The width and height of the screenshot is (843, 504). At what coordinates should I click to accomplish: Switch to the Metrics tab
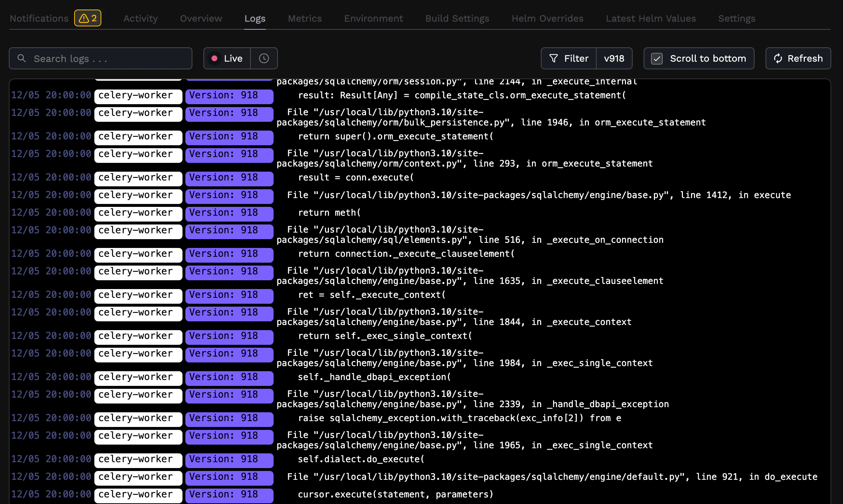pyautogui.click(x=305, y=18)
